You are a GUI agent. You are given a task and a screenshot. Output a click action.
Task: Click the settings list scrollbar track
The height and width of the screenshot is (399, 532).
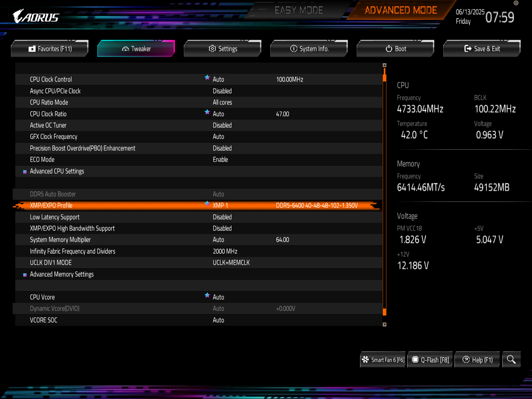(x=384, y=195)
